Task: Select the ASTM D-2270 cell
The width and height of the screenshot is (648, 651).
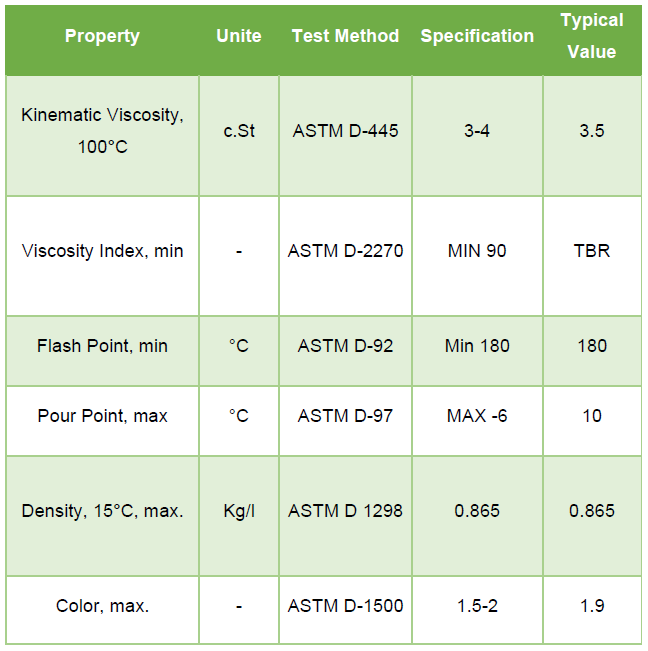Action: click(x=345, y=256)
